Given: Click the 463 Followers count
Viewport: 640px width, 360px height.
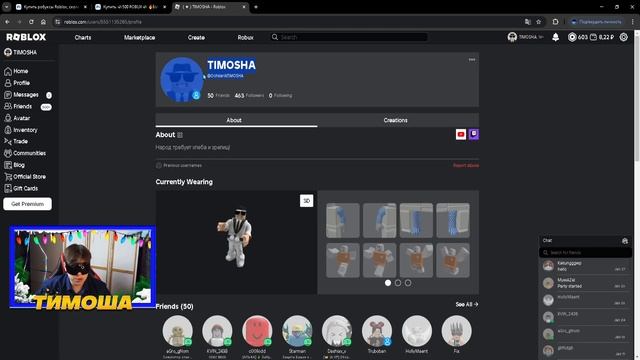Looking at the screenshot, I should pos(249,96).
